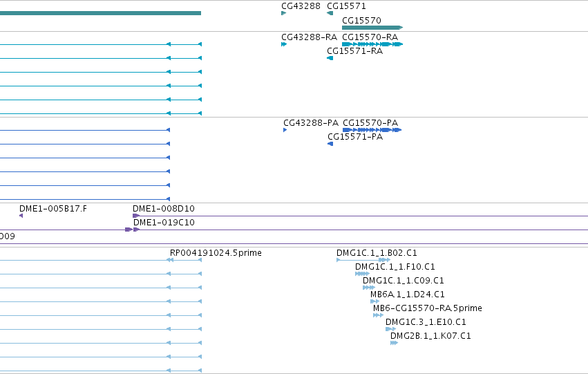Viewport: 588px width, 374px height.
Task: Select the CG15570-PA exon feature
Action: pyautogui.click(x=372, y=130)
